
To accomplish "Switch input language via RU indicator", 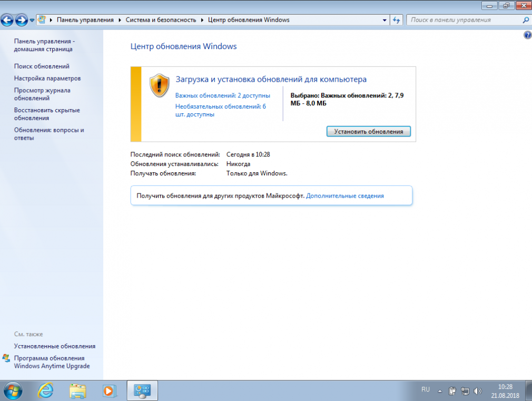I will tap(426, 390).
